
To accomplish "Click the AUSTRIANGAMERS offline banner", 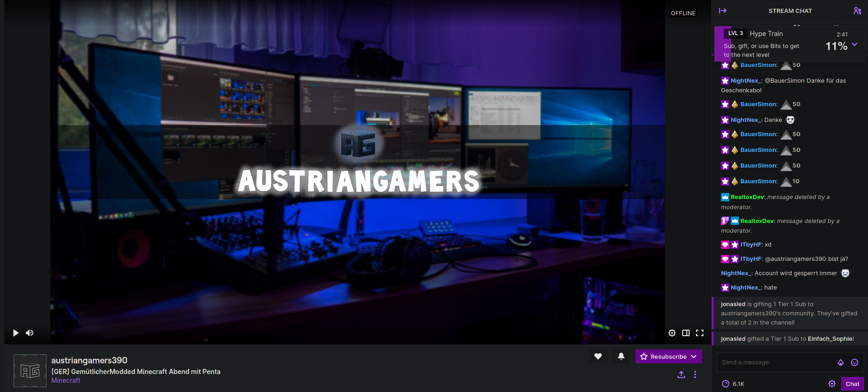I will [358, 181].
